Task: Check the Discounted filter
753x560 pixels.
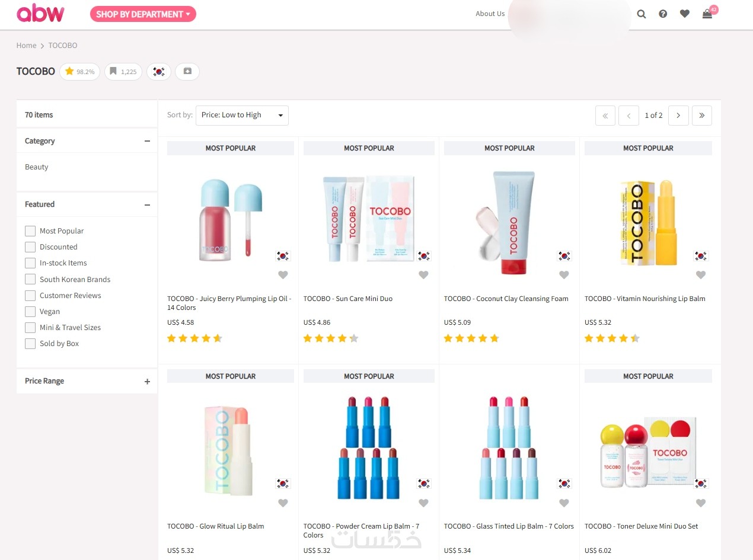Action: [x=30, y=247]
